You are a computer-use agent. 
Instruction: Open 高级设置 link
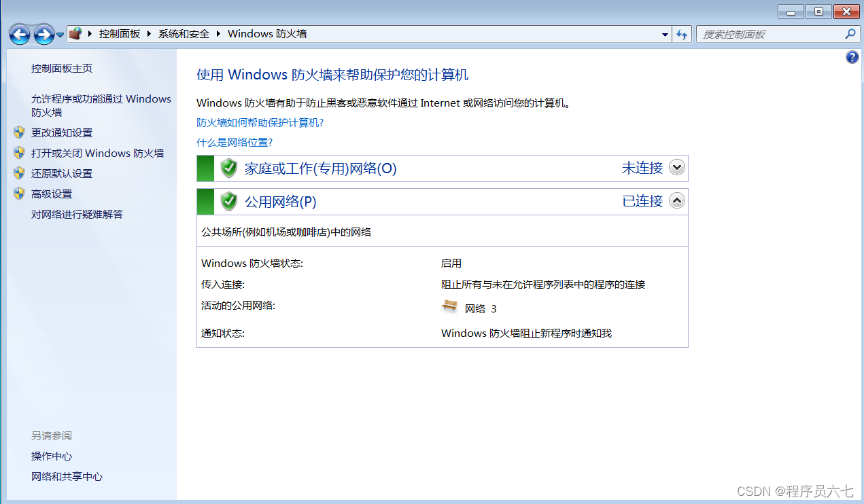[52, 194]
